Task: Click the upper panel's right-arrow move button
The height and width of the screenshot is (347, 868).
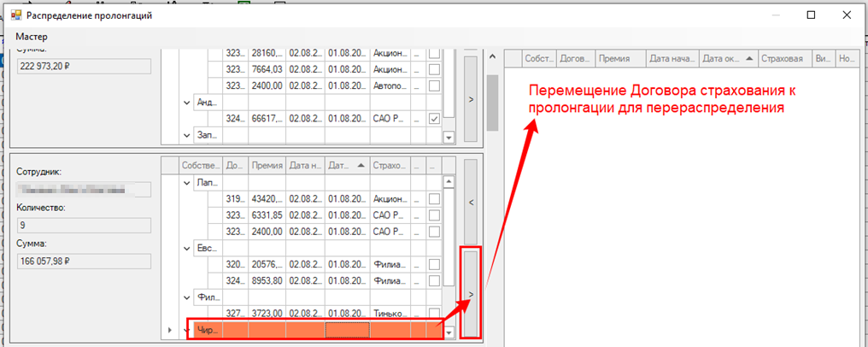Action: (x=471, y=99)
